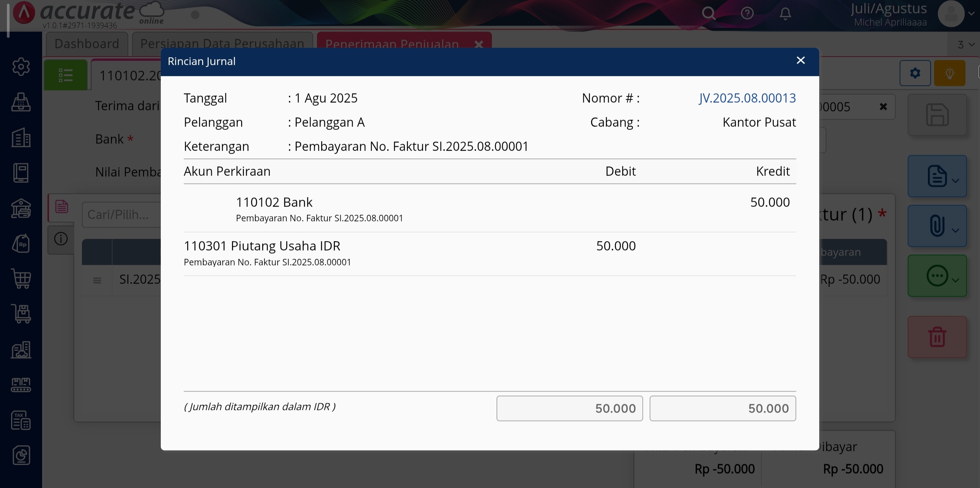Click the green list view button

[65, 75]
